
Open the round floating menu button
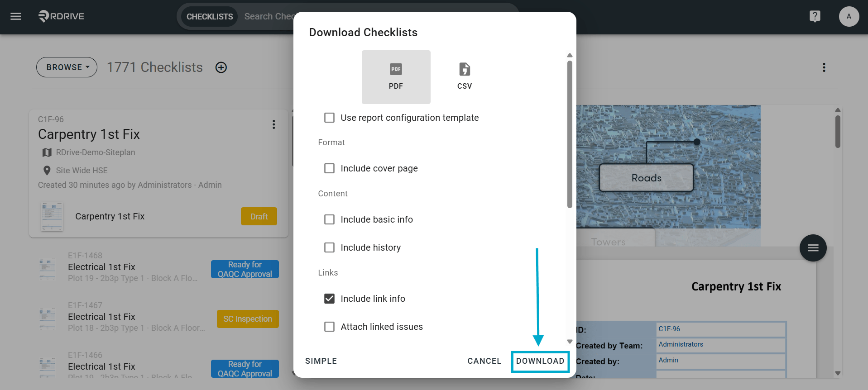click(813, 248)
